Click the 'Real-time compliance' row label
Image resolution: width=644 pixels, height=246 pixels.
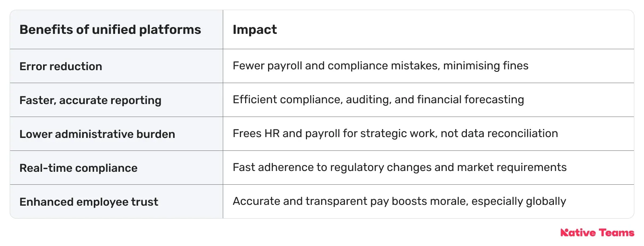pyautogui.click(x=78, y=168)
